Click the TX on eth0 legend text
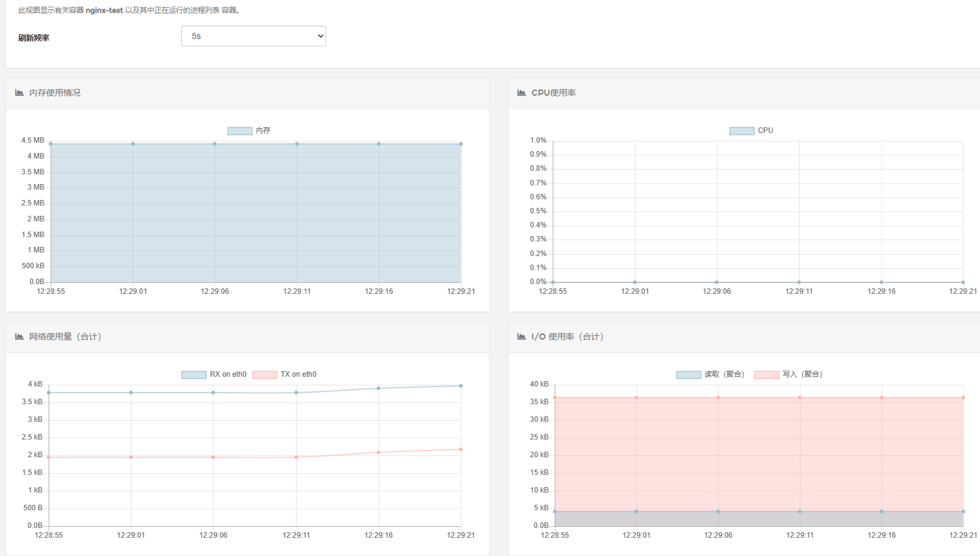The height and width of the screenshot is (556, 980). pyautogui.click(x=299, y=374)
